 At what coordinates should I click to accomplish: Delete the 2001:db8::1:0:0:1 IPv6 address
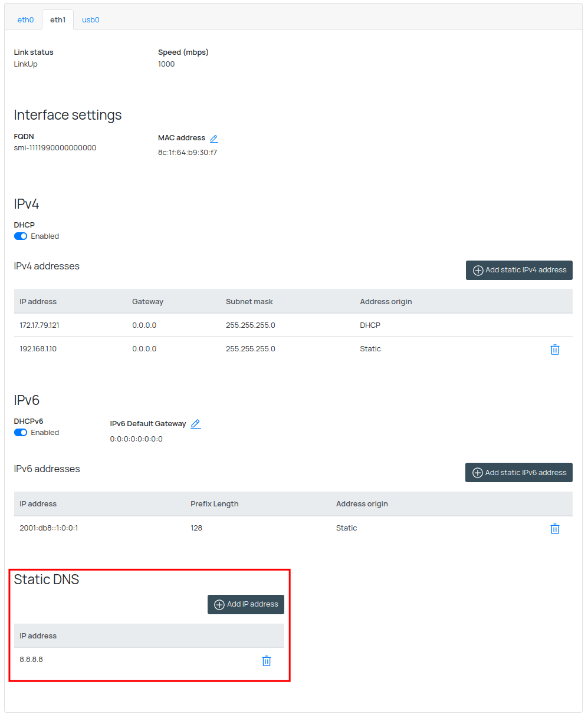554,529
